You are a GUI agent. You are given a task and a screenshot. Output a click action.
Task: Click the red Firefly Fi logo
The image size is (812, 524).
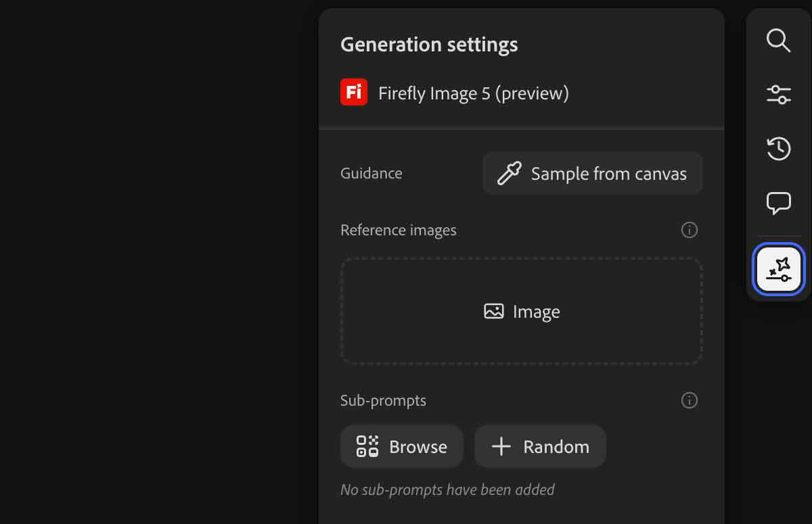point(354,92)
